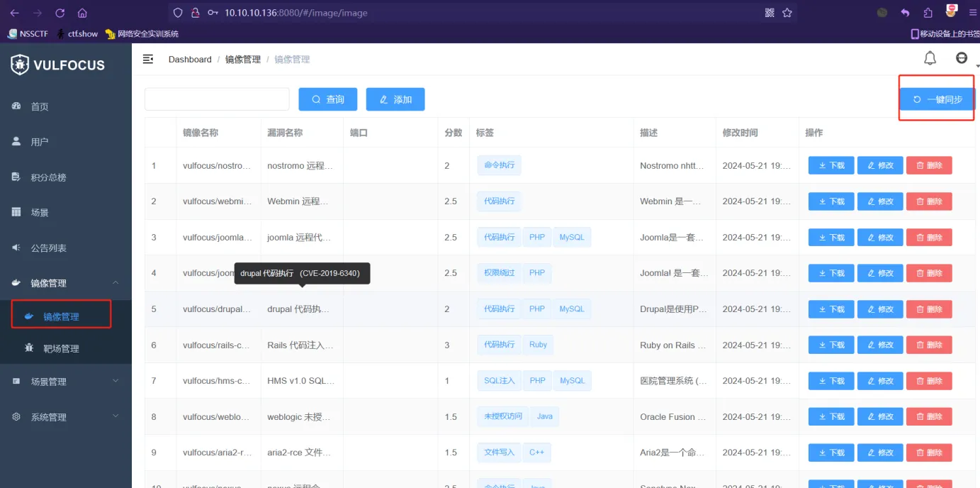Open the 移动设备上的书签 folder
The image size is (980, 488).
[945, 33]
